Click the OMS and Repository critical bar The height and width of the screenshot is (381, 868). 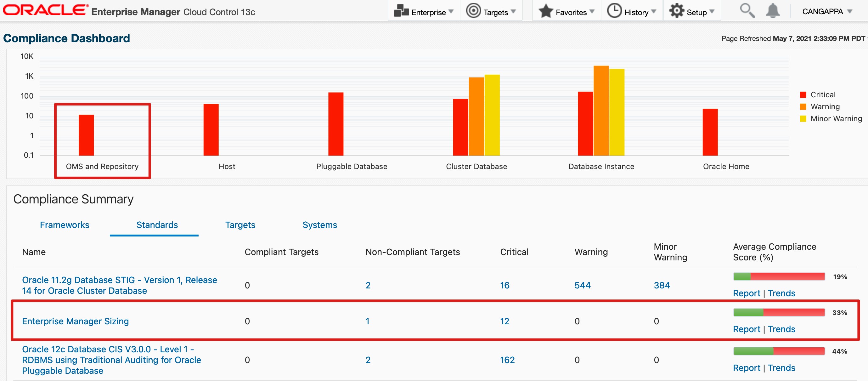click(x=86, y=135)
